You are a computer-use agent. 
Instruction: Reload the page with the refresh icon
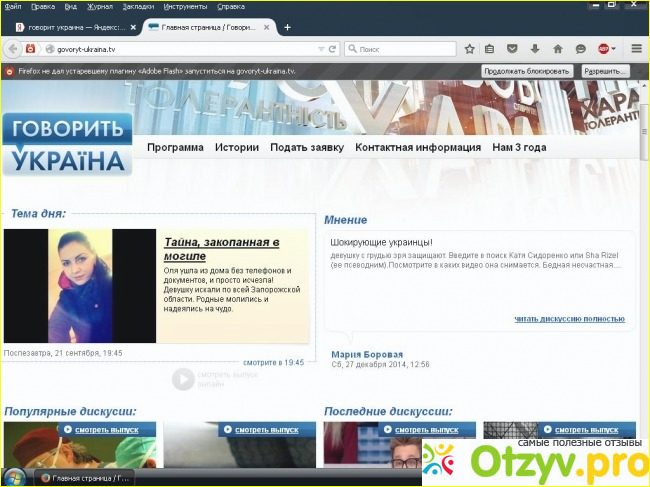(x=332, y=48)
